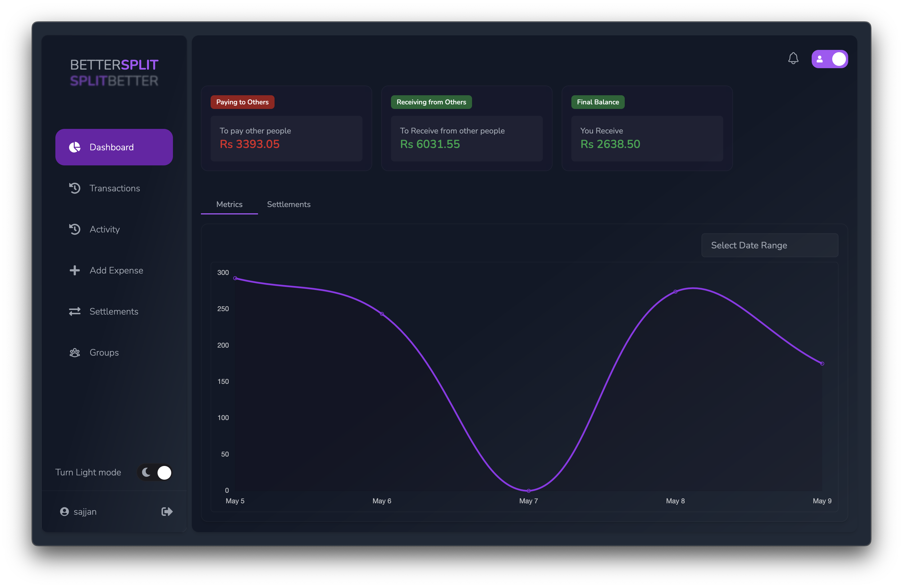The width and height of the screenshot is (903, 588).
Task: Click the Groups people icon
Action: click(x=75, y=352)
